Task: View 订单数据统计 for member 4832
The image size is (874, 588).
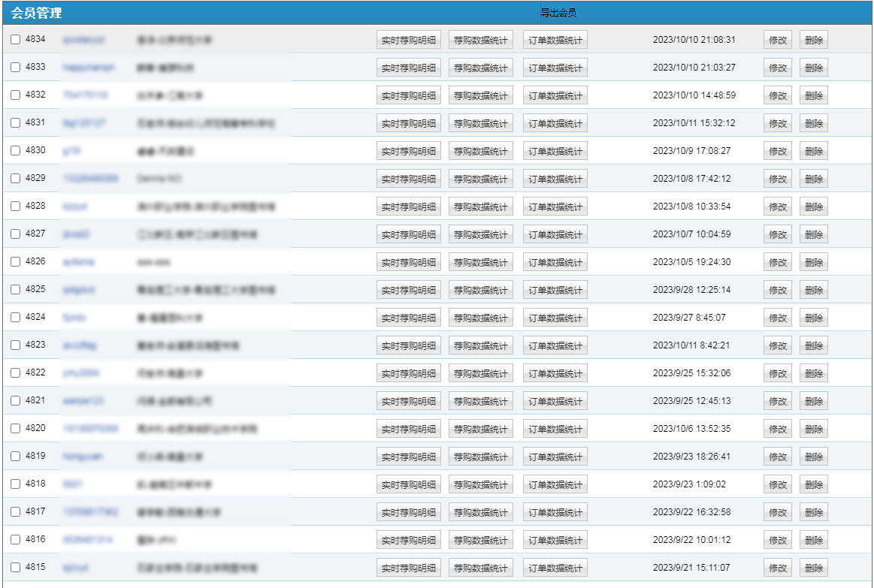Action: [555, 96]
